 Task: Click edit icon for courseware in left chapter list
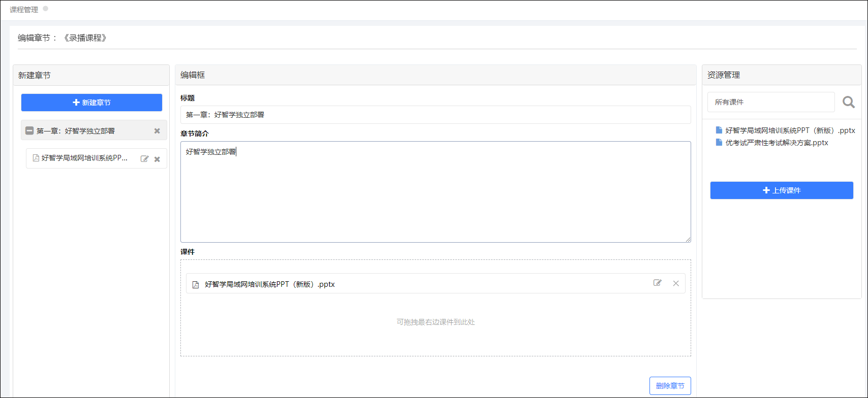tap(144, 159)
